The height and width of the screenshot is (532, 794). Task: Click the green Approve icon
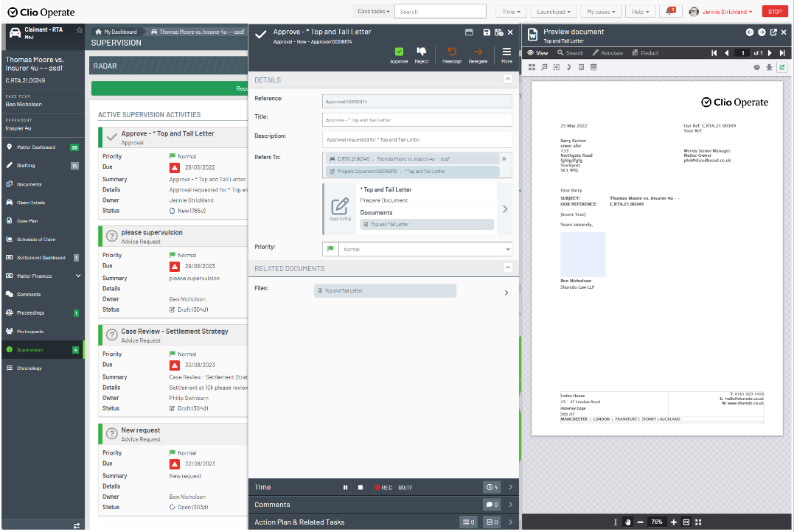point(399,52)
